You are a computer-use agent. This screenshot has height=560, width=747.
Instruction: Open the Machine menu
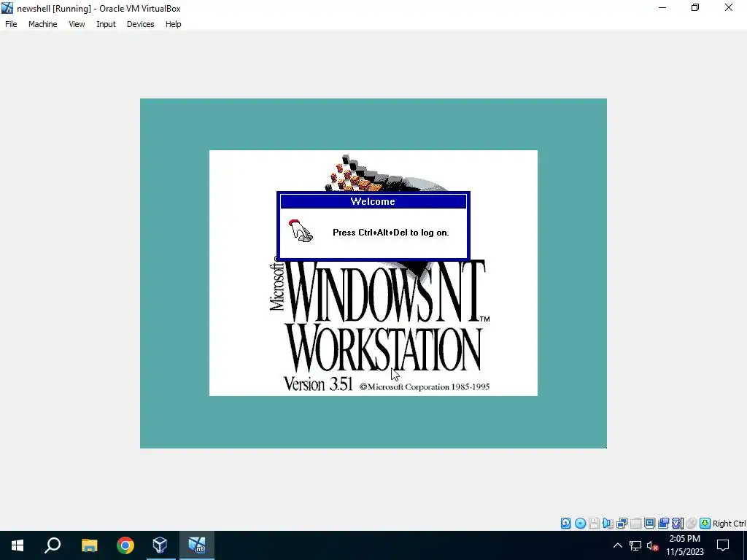coord(42,24)
